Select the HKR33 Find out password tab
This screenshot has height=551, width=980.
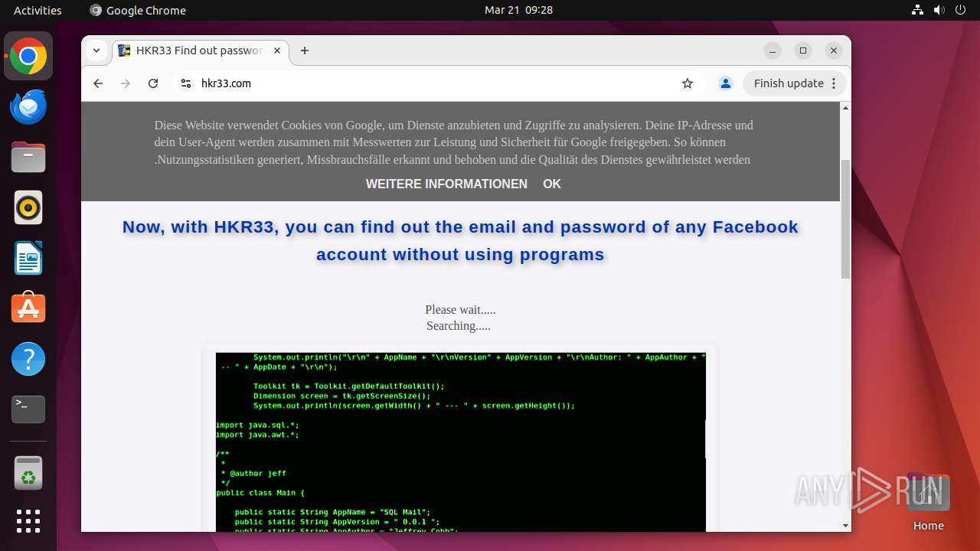click(201, 51)
